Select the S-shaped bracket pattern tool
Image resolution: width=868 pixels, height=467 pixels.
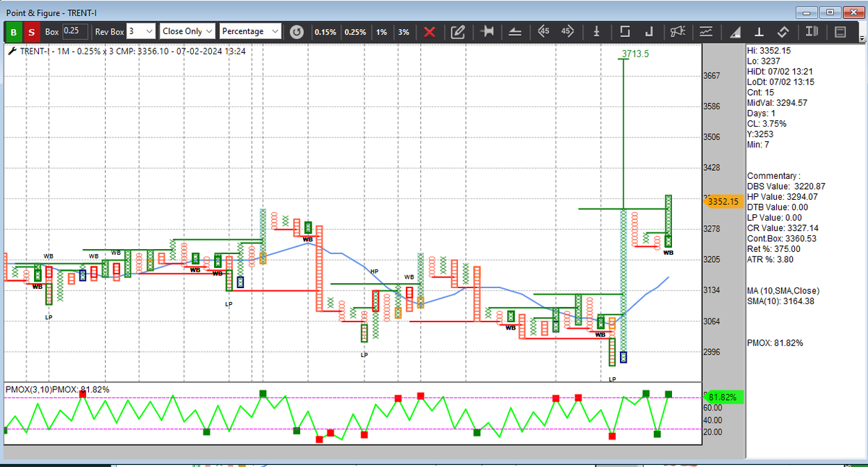click(x=625, y=32)
